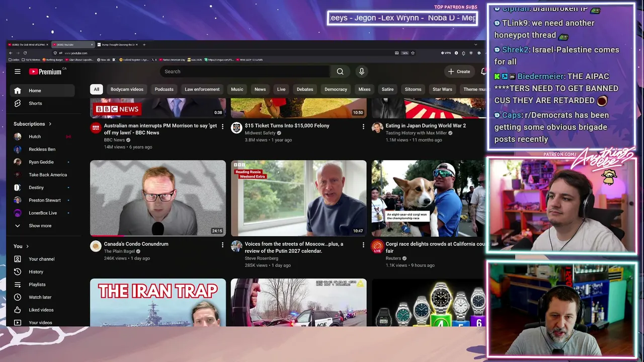Open Midwest Safety channel avatar

(x=236, y=128)
